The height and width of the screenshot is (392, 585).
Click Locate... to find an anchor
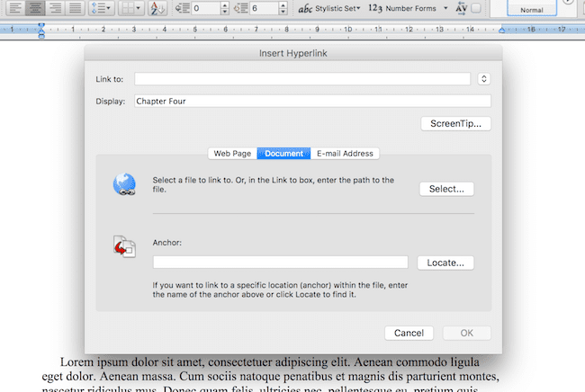pos(445,263)
